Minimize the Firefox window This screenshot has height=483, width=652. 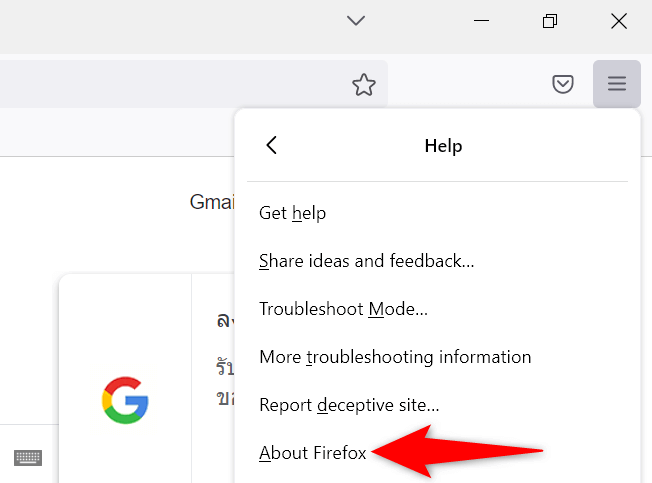tap(482, 20)
